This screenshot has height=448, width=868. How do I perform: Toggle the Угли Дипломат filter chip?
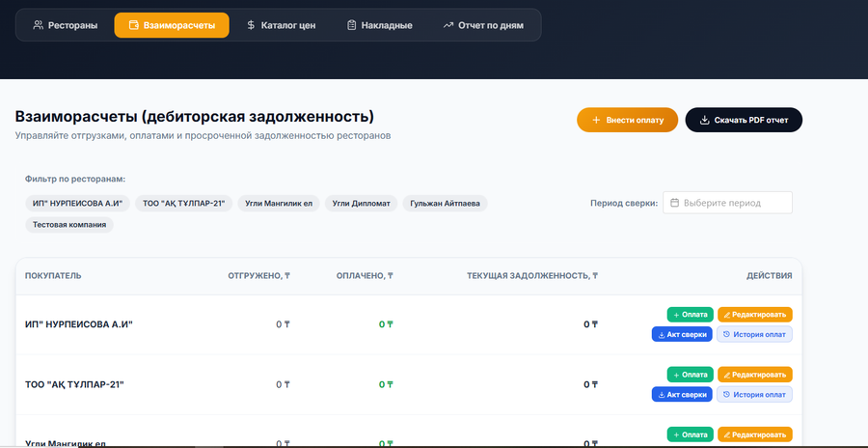(361, 204)
